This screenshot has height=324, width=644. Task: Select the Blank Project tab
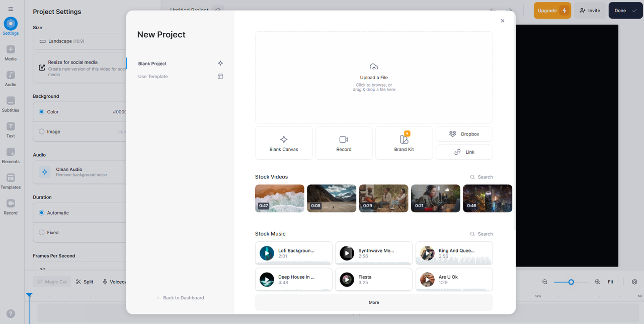click(181, 63)
